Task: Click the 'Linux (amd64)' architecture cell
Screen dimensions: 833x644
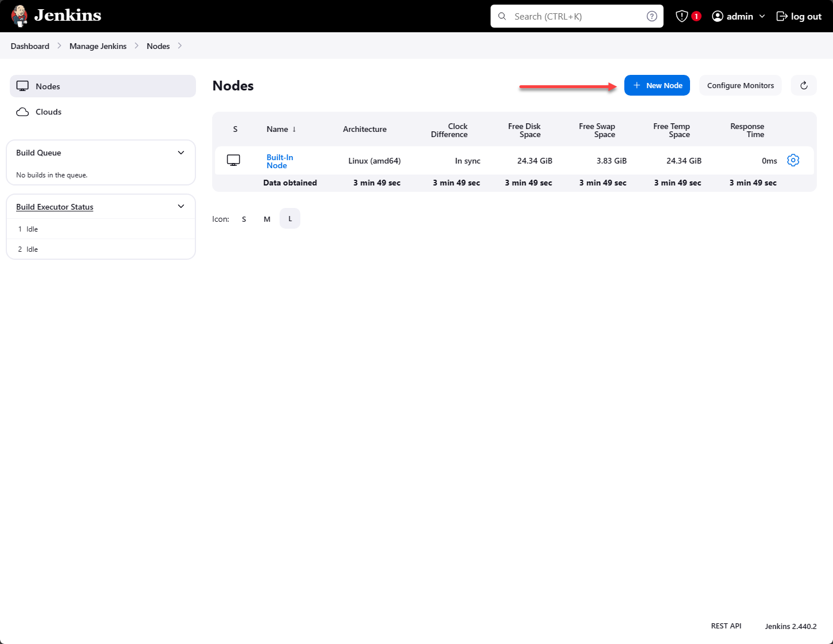Action: coord(375,161)
